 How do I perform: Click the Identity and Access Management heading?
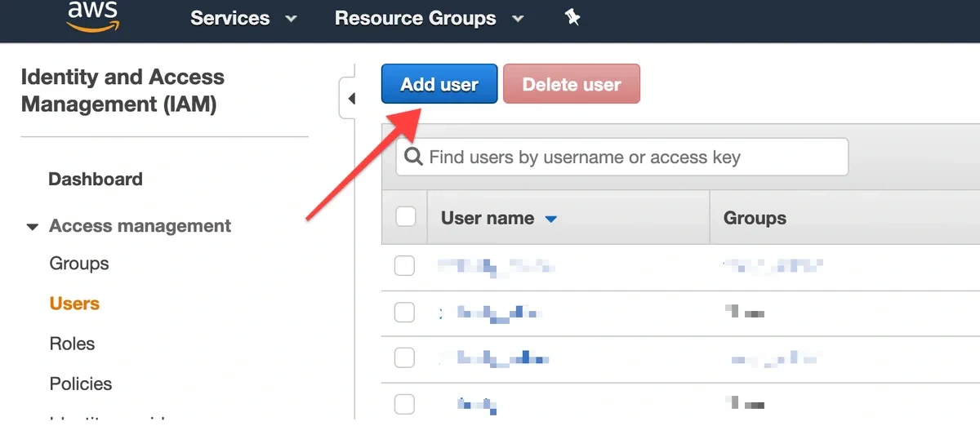coord(122,91)
